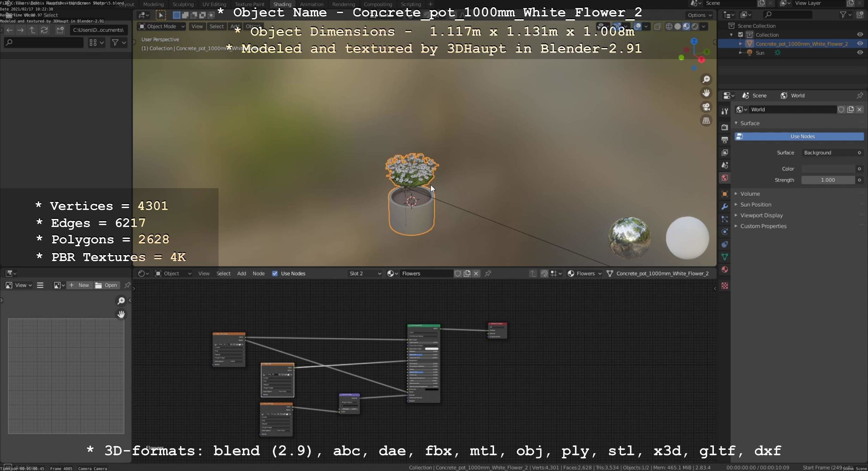Hide Concrete_pot_1000mm_White_Flower_2 in outliner
Image resolution: width=868 pixels, height=471 pixels.
tap(859, 44)
